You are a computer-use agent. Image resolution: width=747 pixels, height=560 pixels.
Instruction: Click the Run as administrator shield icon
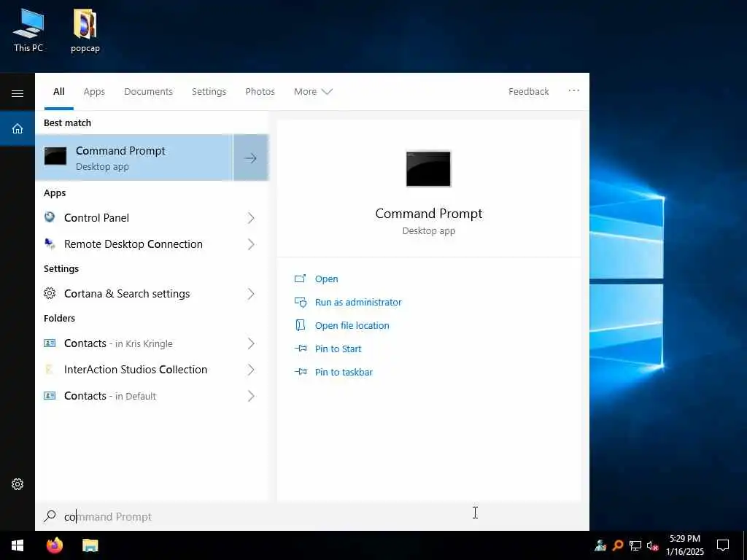pos(300,302)
